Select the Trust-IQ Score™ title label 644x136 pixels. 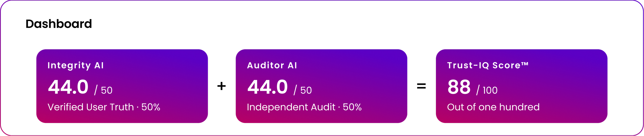[488, 65]
